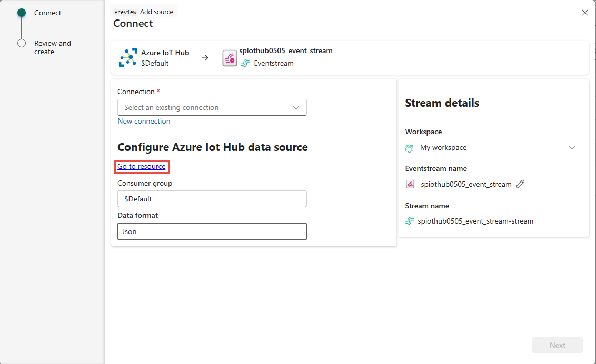Image resolution: width=596 pixels, height=364 pixels.
Task: Expand the My workspace chevron
Action: coord(572,148)
